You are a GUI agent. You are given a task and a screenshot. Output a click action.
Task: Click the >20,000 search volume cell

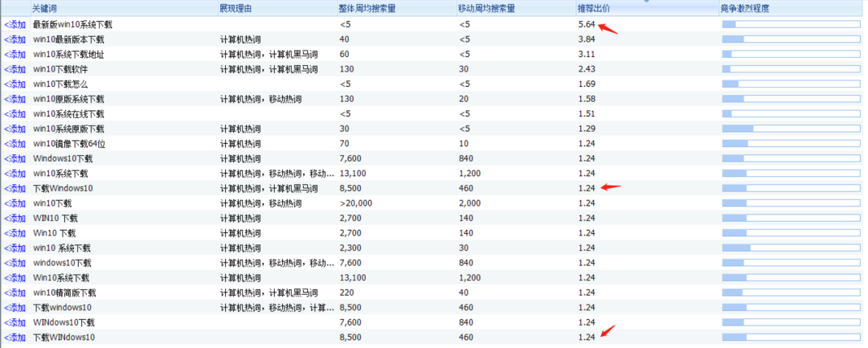click(356, 203)
